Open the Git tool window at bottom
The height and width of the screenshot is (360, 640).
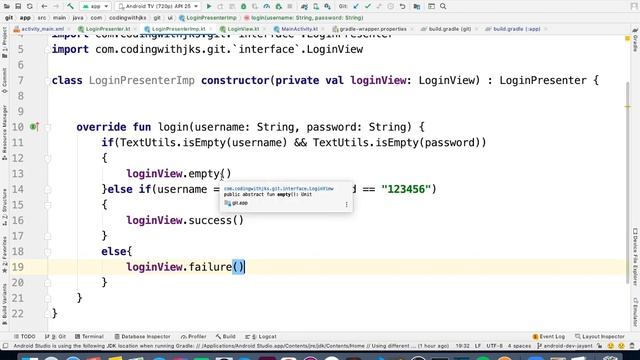click(56, 336)
